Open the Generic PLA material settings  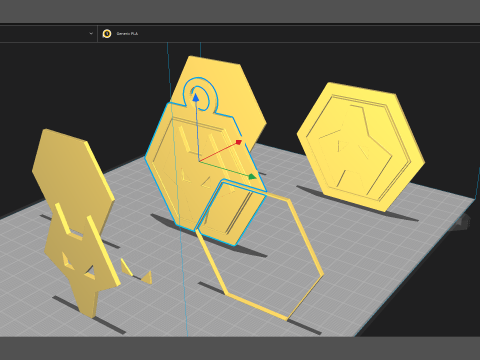(x=127, y=34)
